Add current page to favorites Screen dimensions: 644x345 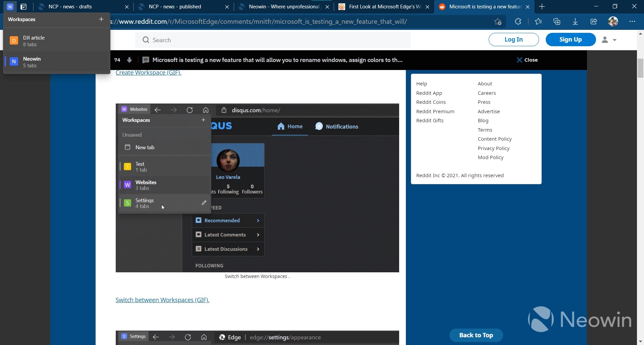pyautogui.click(x=498, y=21)
